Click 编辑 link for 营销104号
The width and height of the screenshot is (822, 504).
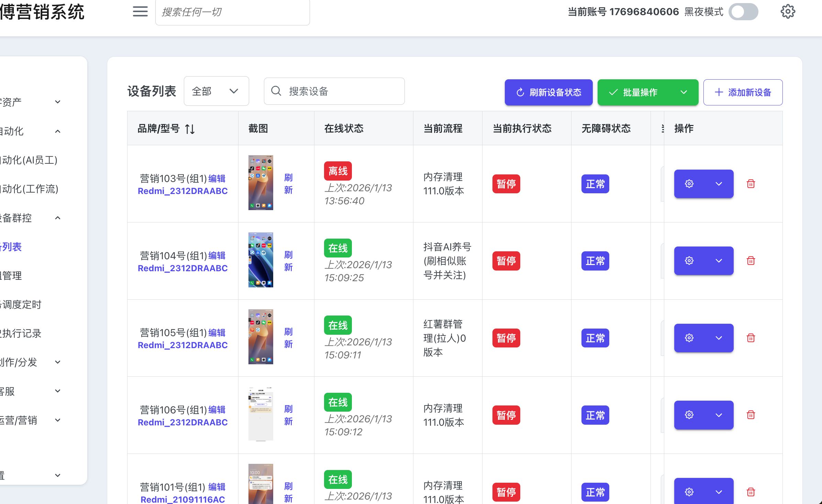point(217,255)
